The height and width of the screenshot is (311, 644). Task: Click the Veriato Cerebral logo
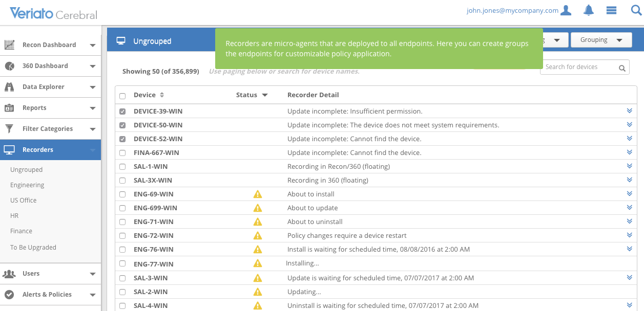tap(53, 13)
